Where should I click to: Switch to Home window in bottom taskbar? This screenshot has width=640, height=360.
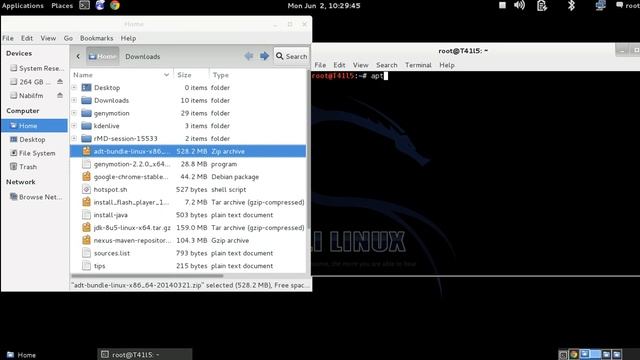pyautogui.click(x=21, y=355)
